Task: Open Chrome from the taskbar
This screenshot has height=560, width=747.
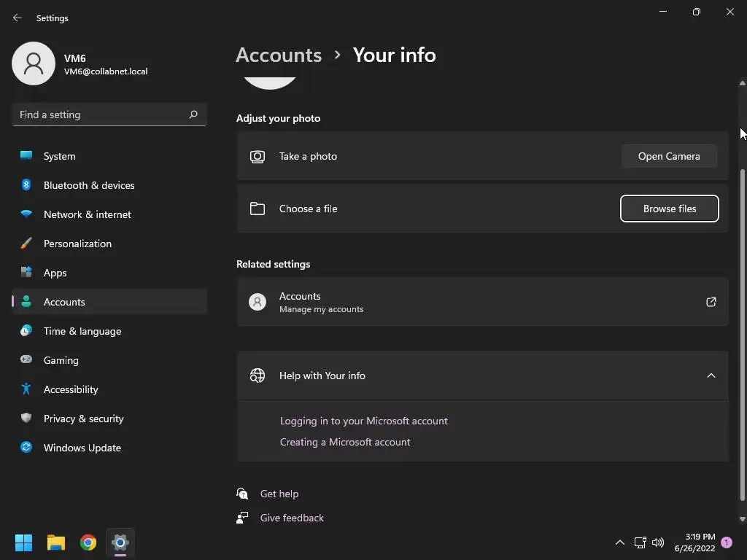Action: pyautogui.click(x=88, y=542)
